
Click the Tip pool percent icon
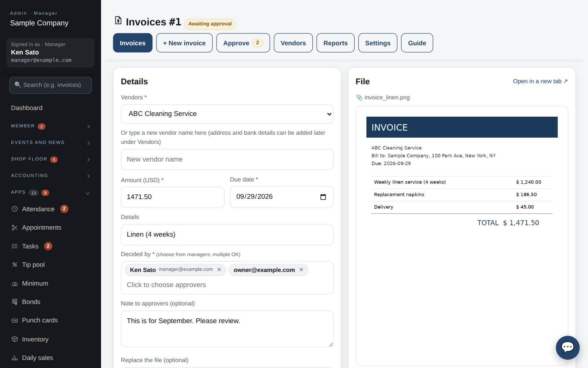coord(15,265)
